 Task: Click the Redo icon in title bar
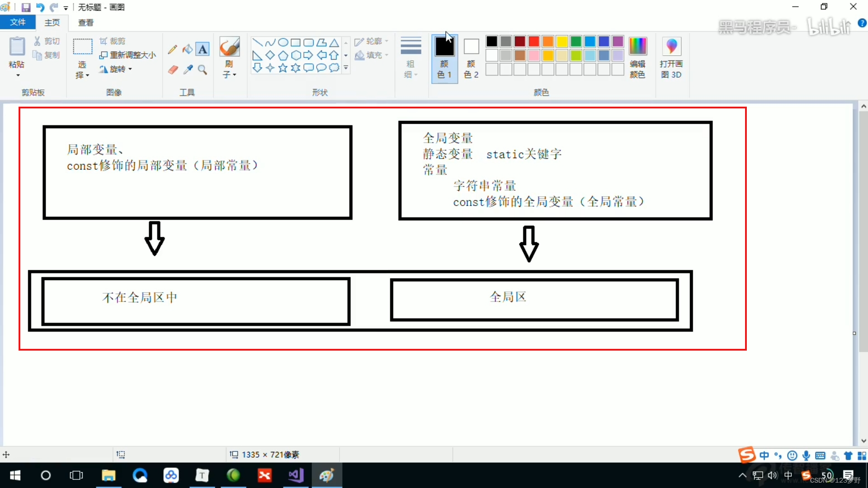pyautogui.click(x=54, y=7)
